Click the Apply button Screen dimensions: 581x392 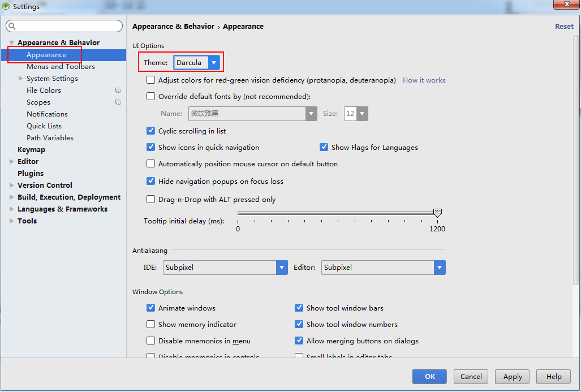coord(513,376)
